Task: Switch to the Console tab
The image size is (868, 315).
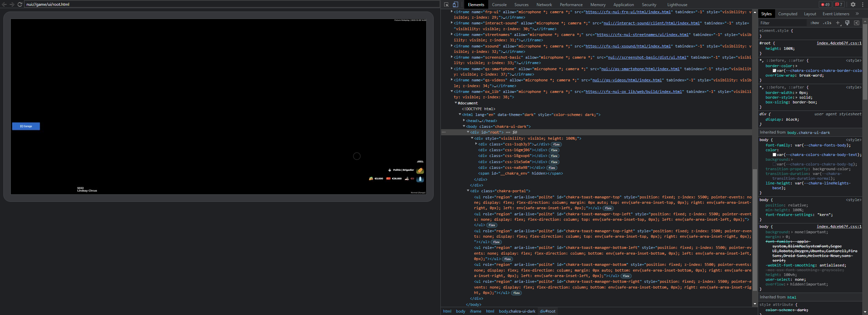Action: (x=499, y=5)
